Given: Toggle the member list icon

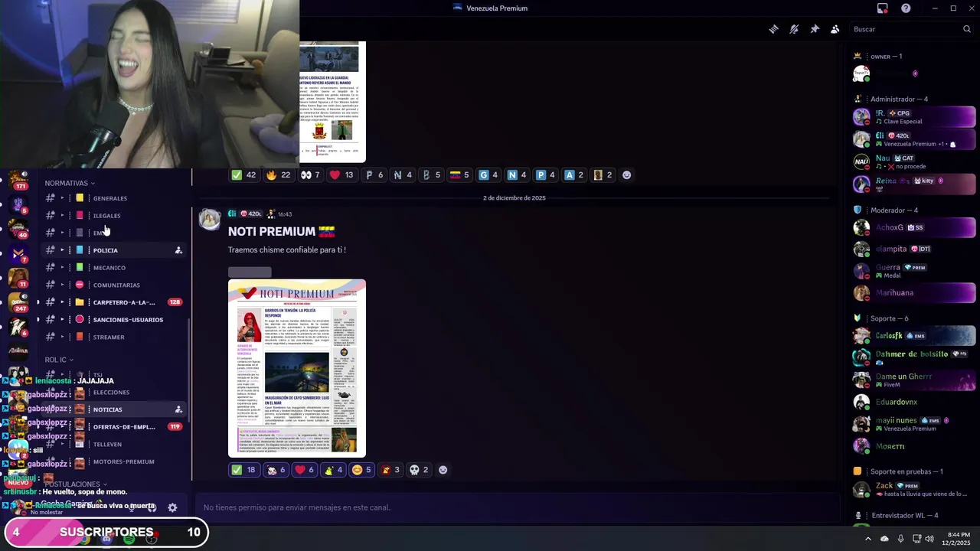Looking at the screenshot, I should coord(835,29).
